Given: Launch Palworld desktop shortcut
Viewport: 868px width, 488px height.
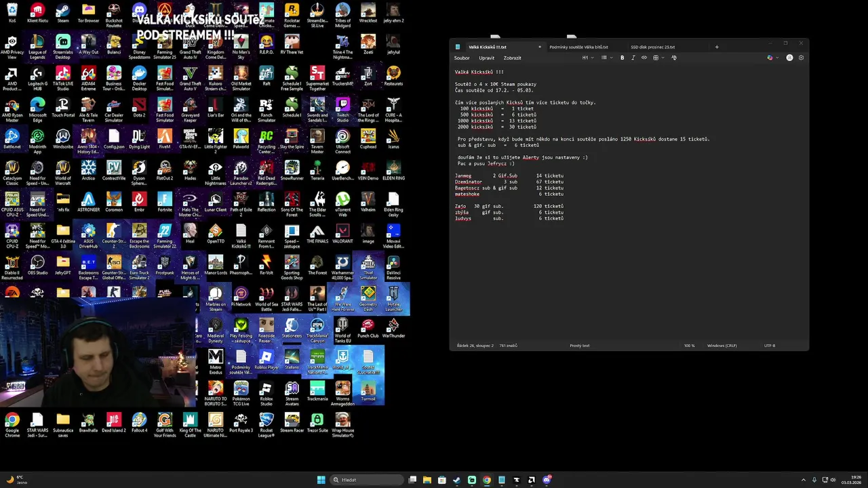Looking at the screenshot, I should point(241,140).
